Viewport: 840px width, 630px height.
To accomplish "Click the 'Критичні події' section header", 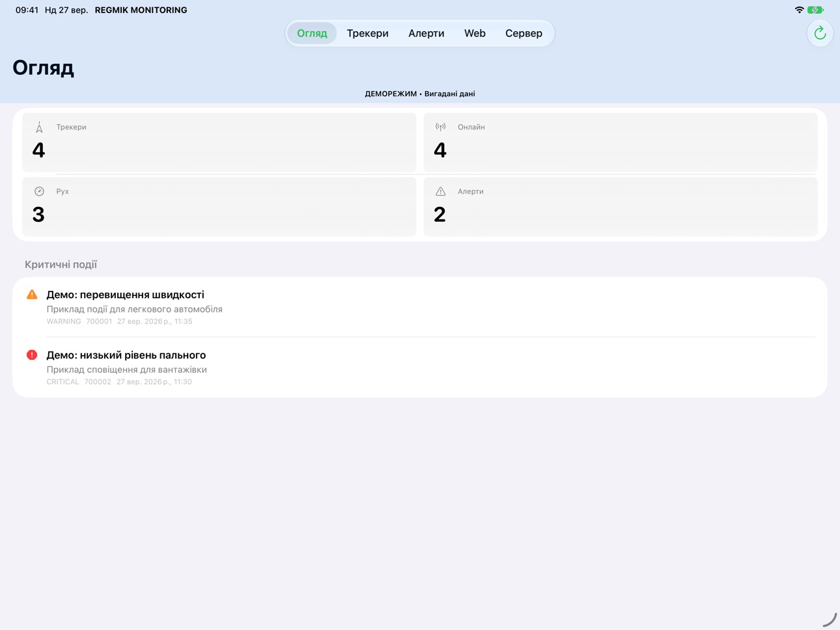I will coord(61,264).
